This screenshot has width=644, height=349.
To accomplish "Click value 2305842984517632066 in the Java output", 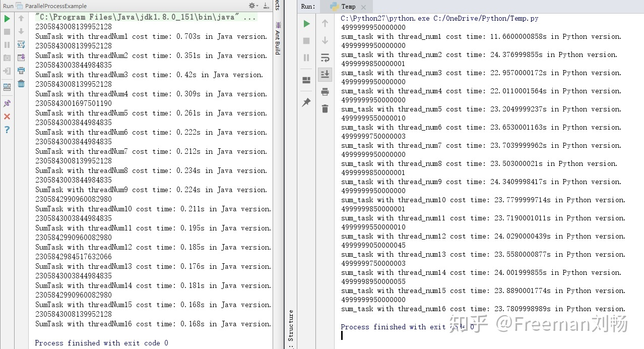I will point(74,257).
